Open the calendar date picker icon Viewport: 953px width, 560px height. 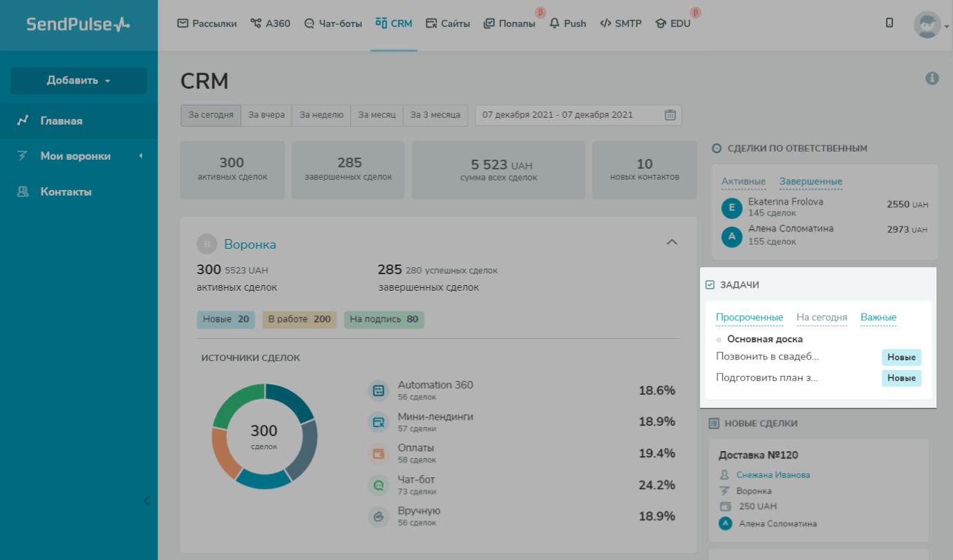point(670,115)
